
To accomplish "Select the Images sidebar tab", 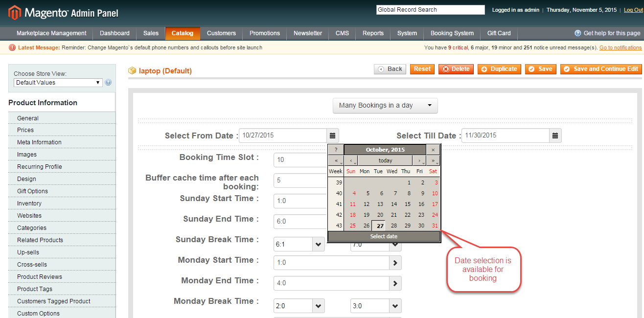I will pyautogui.click(x=62, y=155).
